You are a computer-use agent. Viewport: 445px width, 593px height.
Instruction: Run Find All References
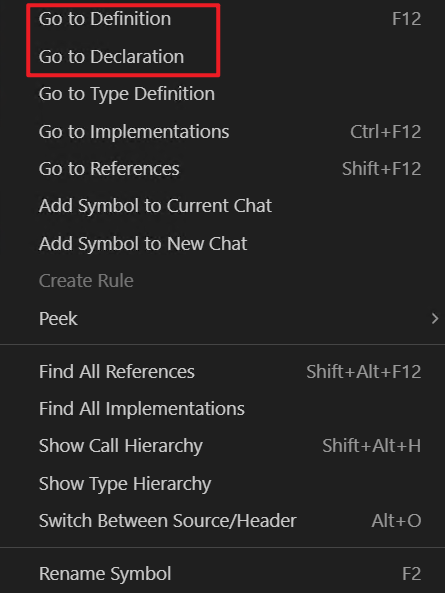[222, 372]
